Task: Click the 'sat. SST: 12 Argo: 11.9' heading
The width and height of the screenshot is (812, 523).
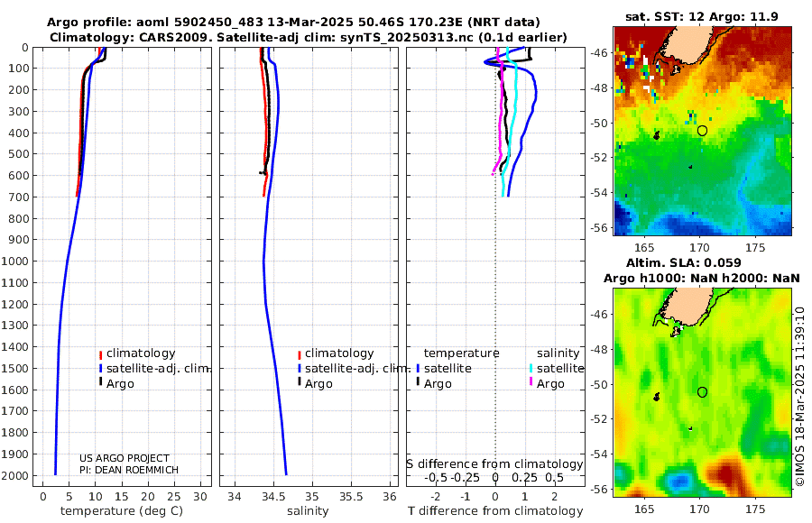Action: click(702, 16)
